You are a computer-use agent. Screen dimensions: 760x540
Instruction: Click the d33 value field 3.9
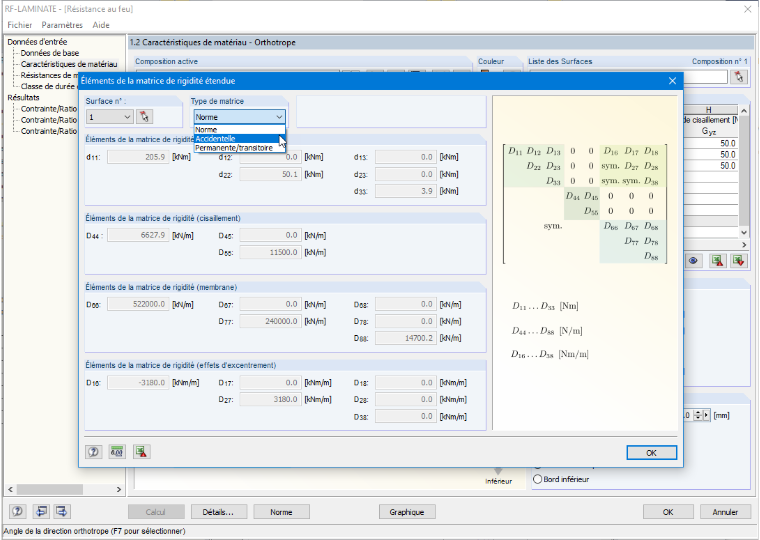click(406, 191)
